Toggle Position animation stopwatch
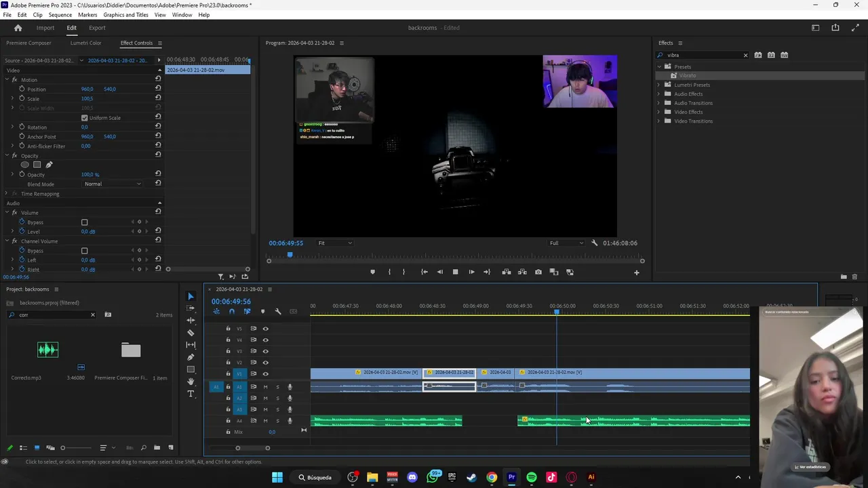Screen dimensions: 868x488 pyautogui.click(x=22, y=89)
